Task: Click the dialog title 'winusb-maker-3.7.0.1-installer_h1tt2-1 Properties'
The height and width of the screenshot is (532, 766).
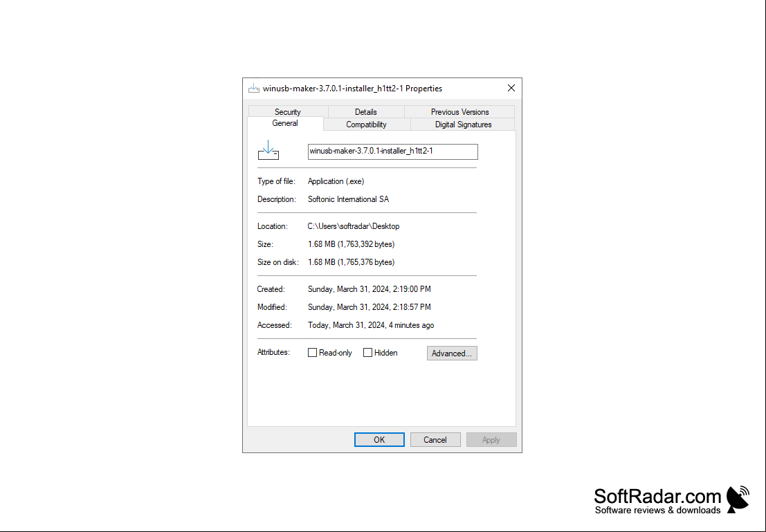Action: tap(353, 89)
